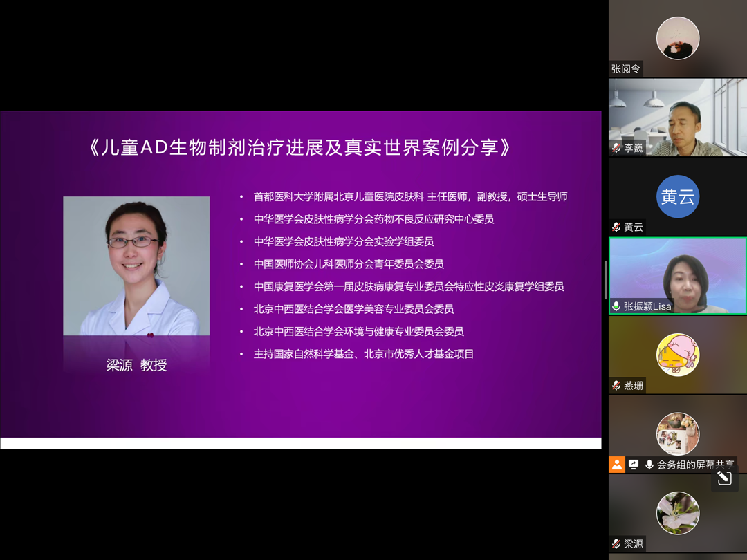Viewport: 747px width, 560px height.
Task: Click the bullet line starting 首都医科大学附属北京儿童医院皮肤科
Action: (x=410, y=196)
